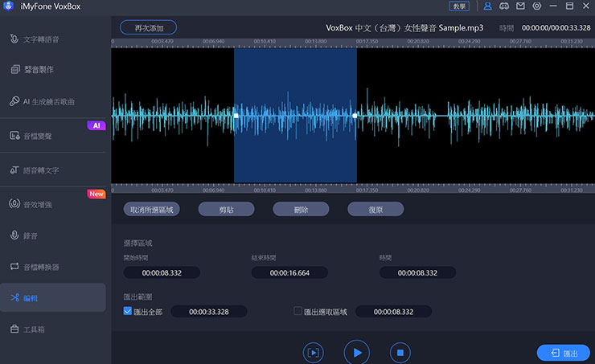Open AI 生成繞舌歌曲 rap generator
This screenshot has width=595, height=364.
tap(53, 102)
